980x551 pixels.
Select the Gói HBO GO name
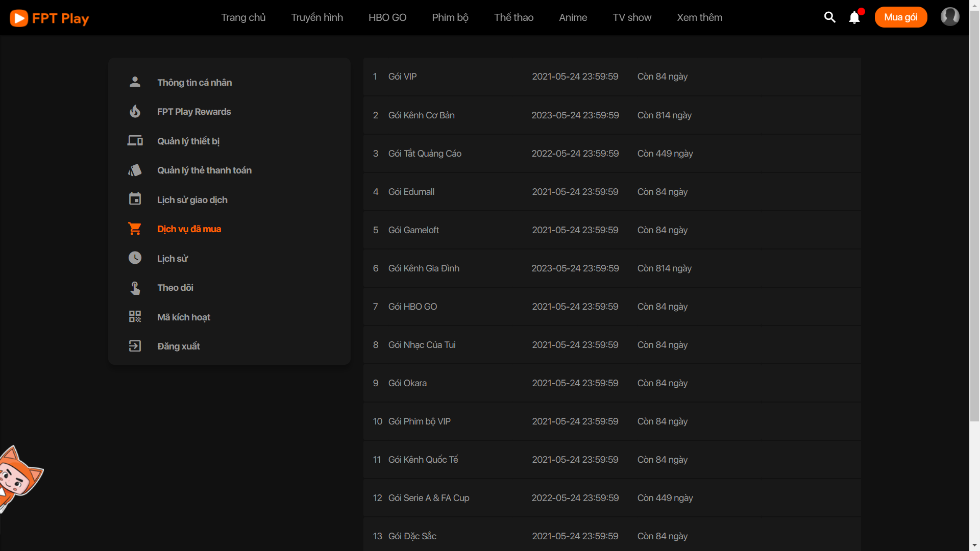pyautogui.click(x=412, y=307)
